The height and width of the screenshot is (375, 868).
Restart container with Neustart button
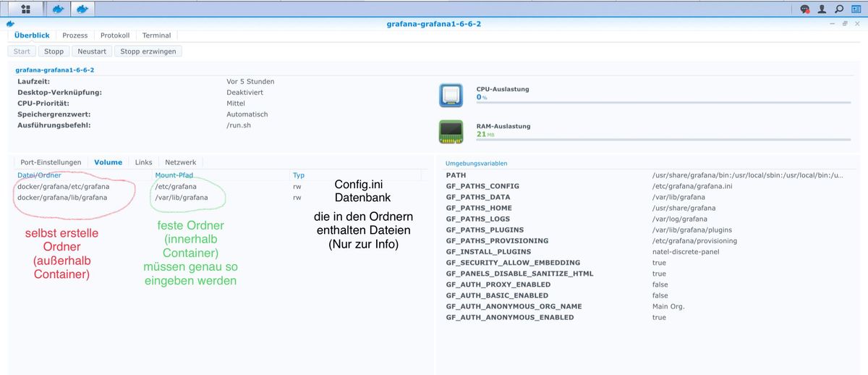pos(92,51)
